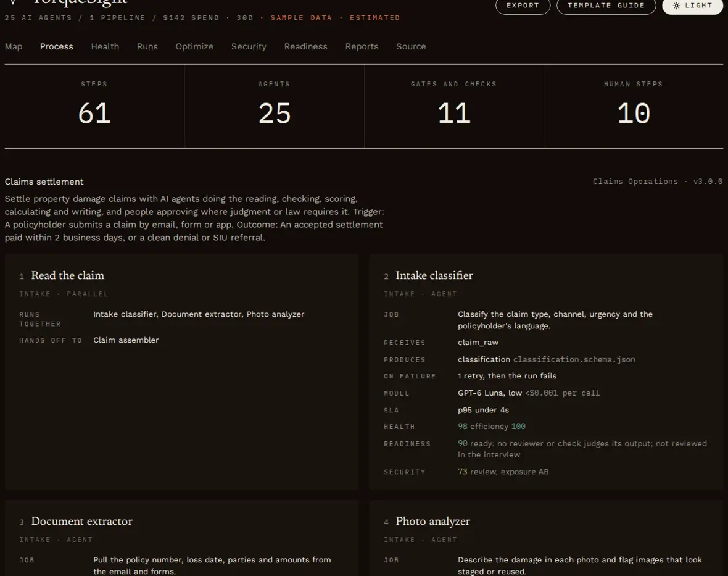Viewport: 728px width, 576px height.
Task: Click the Human Steps count 10
Action: [x=633, y=114]
